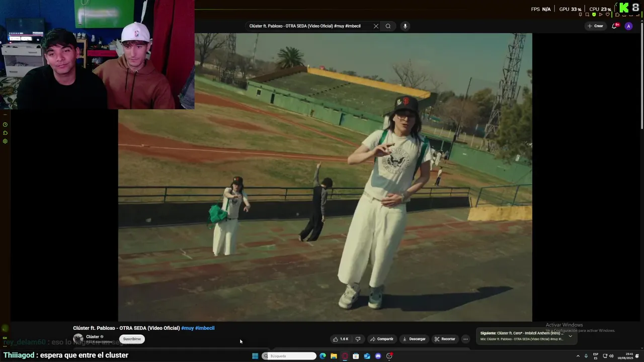644x362 pixels.
Task: Open the Windows Start menu
Action: pyautogui.click(x=255, y=356)
